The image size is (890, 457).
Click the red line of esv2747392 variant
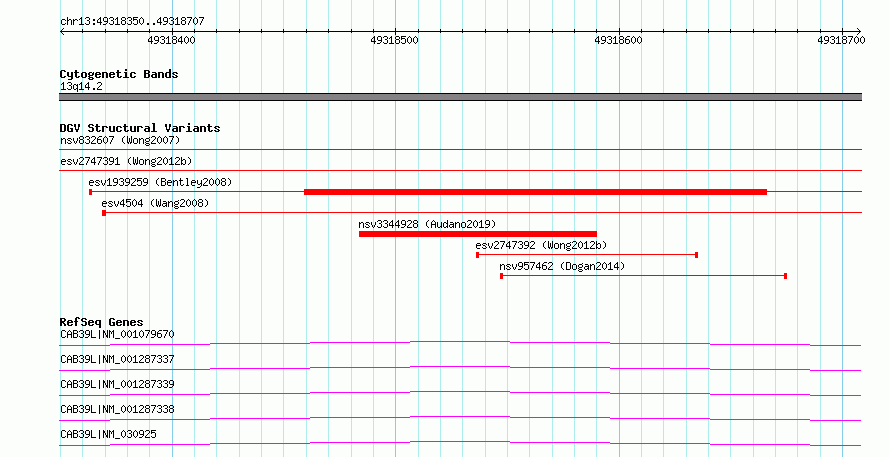click(x=587, y=255)
